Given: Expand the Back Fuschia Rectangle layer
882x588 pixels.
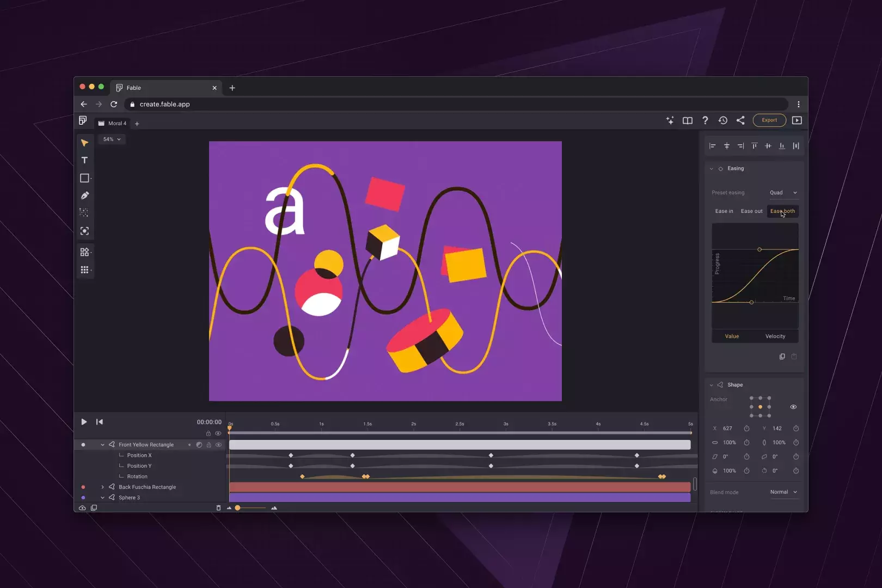Looking at the screenshot, I should pyautogui.click(x=102, y=487).
